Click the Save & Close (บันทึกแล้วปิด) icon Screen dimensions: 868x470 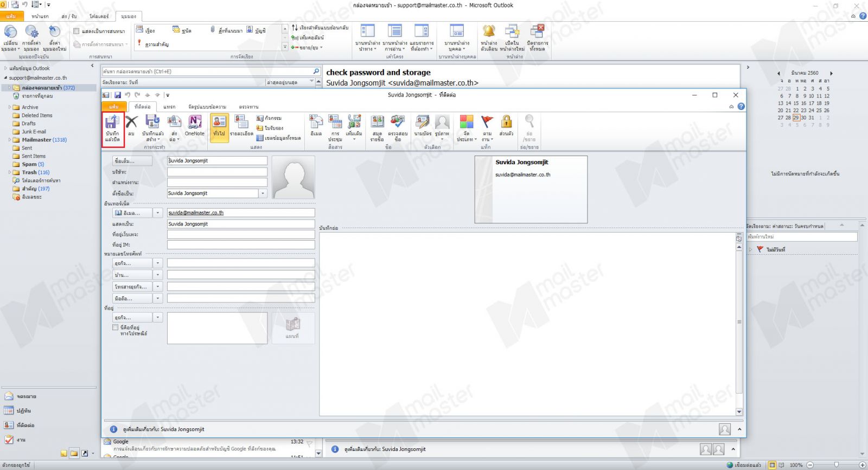[x=113, y=129]
